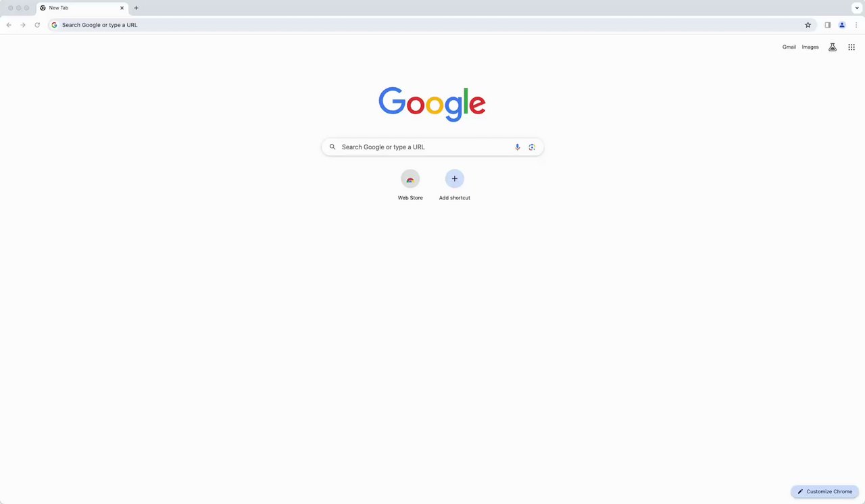This screenshot has height=504, width=865.
Task: Open the side panel icon
Action: point(827,25)
